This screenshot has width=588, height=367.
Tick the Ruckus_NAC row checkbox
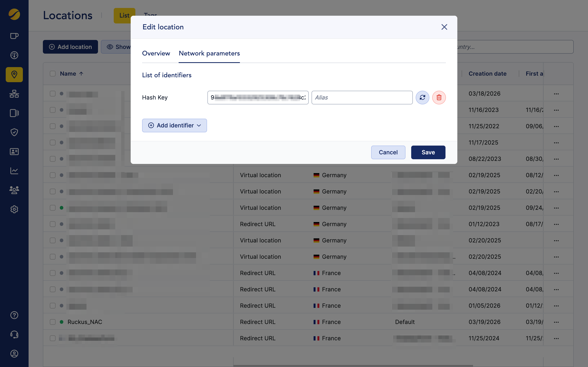[x=52, y=322]
